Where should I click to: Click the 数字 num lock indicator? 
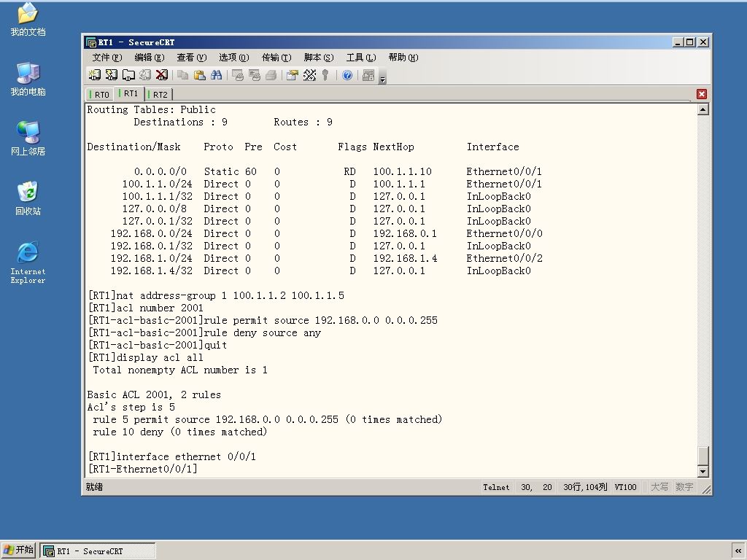click(684, 486)
